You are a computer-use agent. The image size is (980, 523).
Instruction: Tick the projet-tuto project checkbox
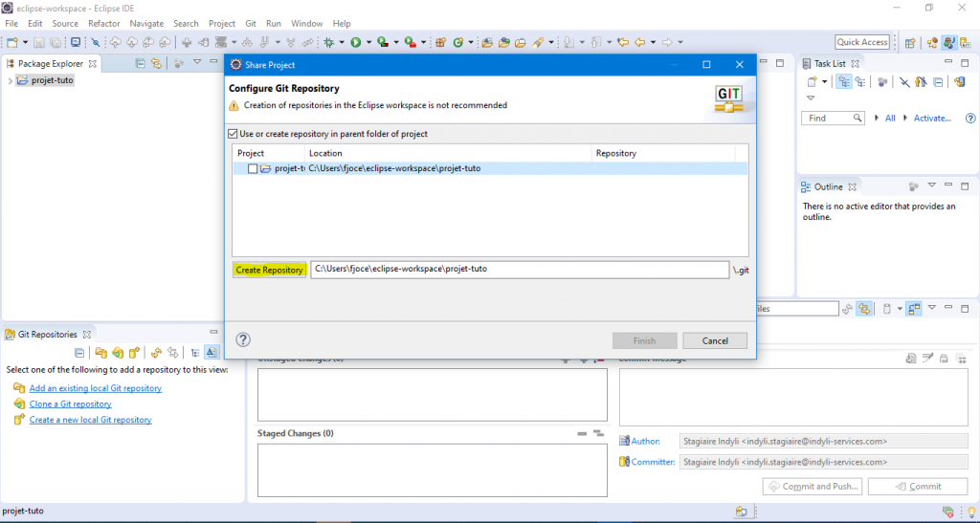(253, 168)
